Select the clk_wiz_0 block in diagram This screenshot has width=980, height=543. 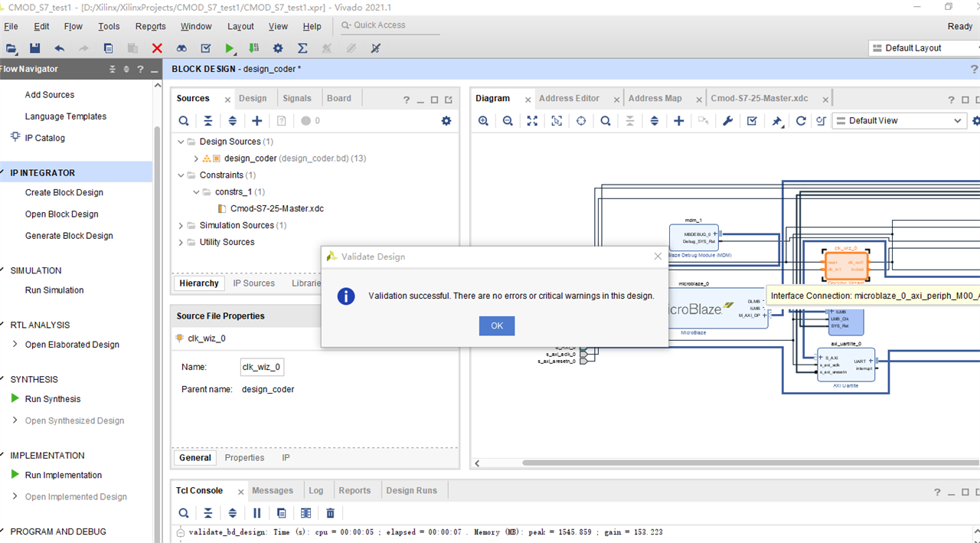click(846, 264)
